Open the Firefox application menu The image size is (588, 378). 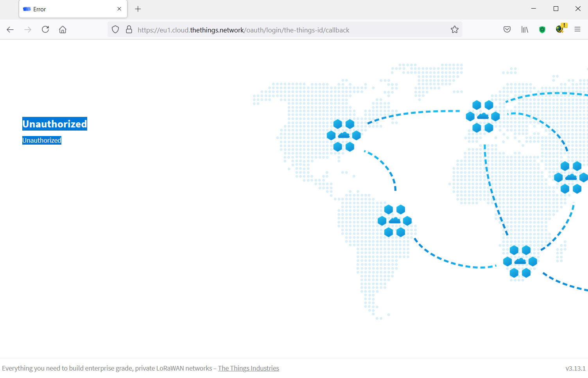(577, 30)
